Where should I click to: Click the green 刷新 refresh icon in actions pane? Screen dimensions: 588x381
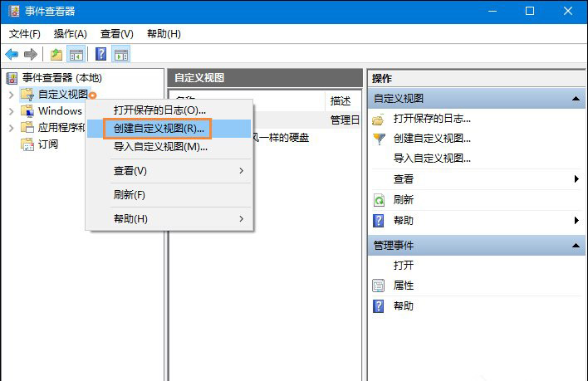[380, 200]
